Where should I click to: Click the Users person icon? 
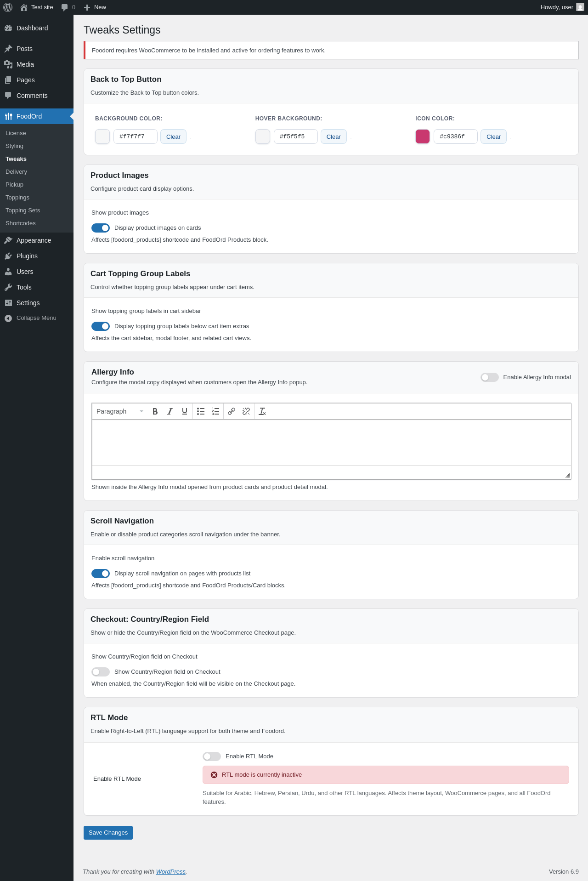(8, 272)
